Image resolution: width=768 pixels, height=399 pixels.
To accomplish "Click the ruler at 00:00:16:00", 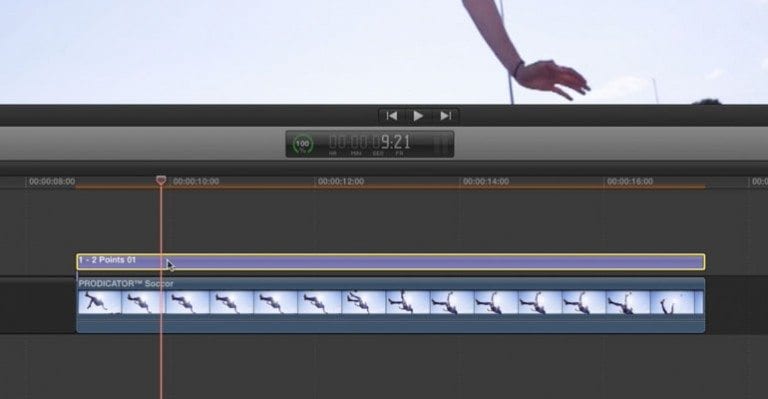I will tap(630, 181).
